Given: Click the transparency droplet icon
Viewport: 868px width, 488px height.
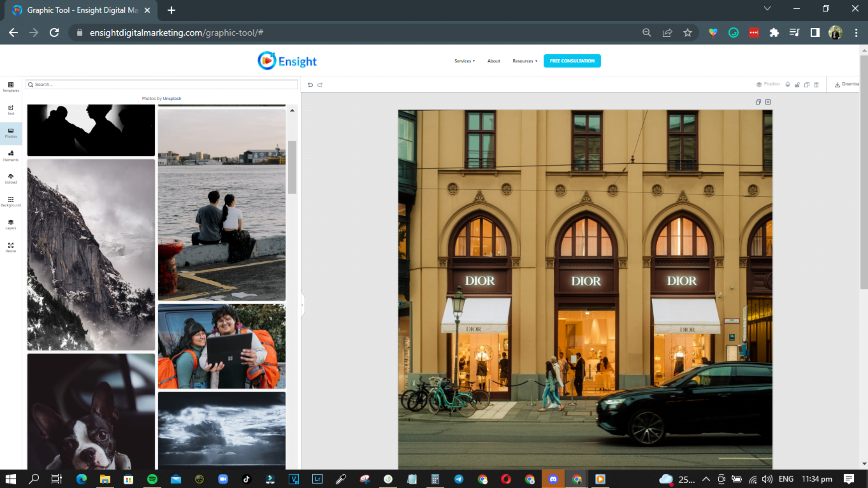Looking at the screenshot, I should coord(788,84).
